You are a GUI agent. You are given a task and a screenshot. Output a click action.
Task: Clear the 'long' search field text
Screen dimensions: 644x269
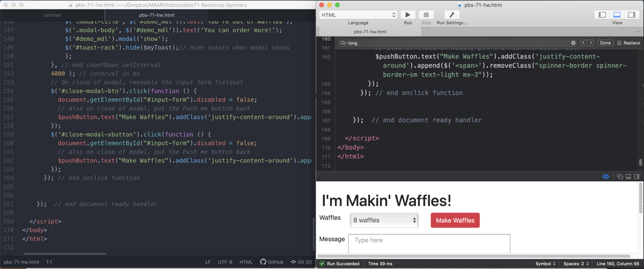(x=573, y=43)
